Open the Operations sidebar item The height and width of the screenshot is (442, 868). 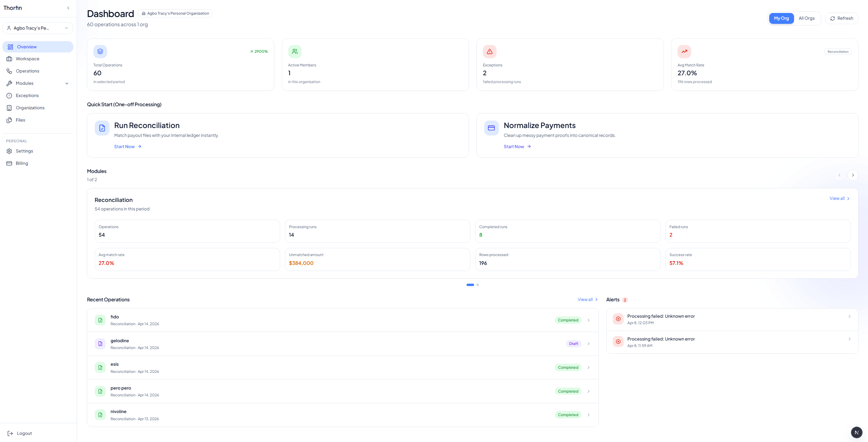38,71
